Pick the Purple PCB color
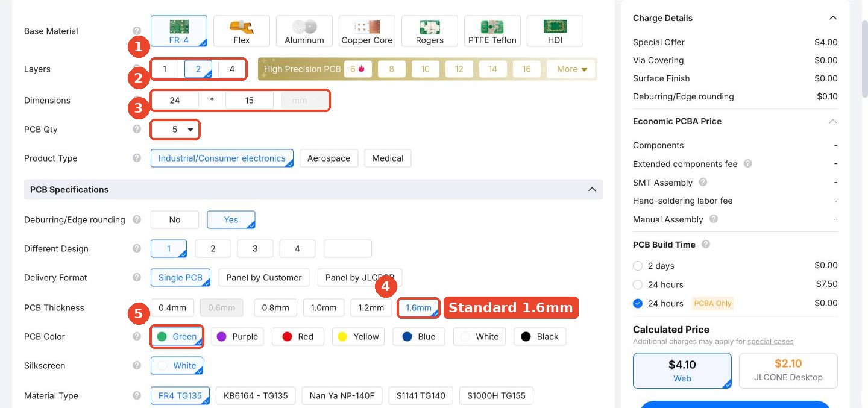868x408 pixels. (237, 337)
